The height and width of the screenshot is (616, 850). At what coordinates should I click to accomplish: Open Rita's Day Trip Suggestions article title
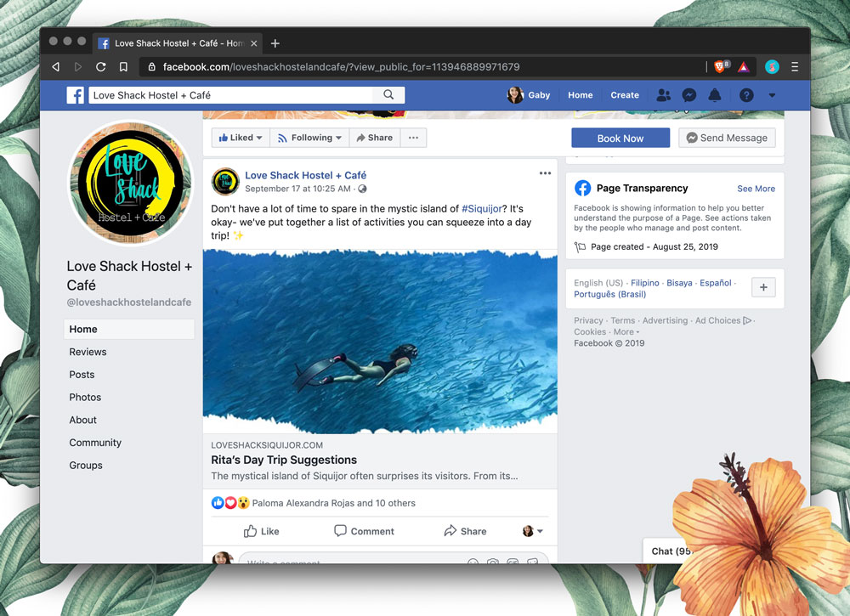point(284,460)
